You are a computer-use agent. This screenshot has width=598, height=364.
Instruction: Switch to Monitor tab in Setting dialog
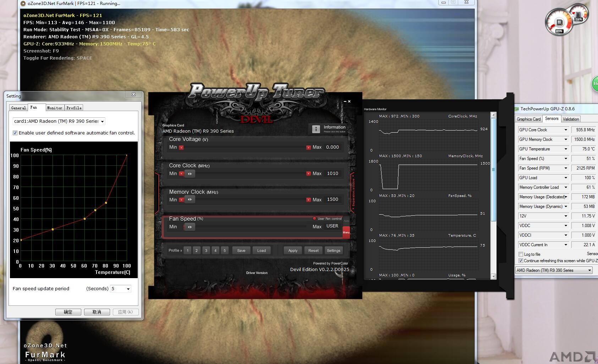tap(55, 108)
